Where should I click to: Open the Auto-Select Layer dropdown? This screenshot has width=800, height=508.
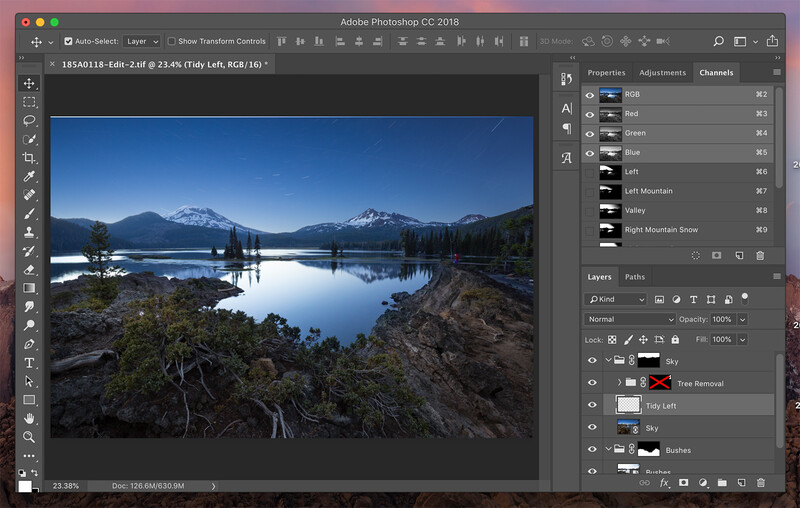point(142,41)
